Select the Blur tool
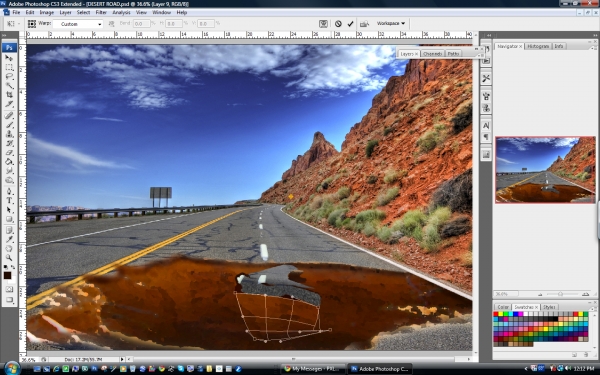Viewport: 600px width, 375px height. pyautogui.click(x=9, y=171)
